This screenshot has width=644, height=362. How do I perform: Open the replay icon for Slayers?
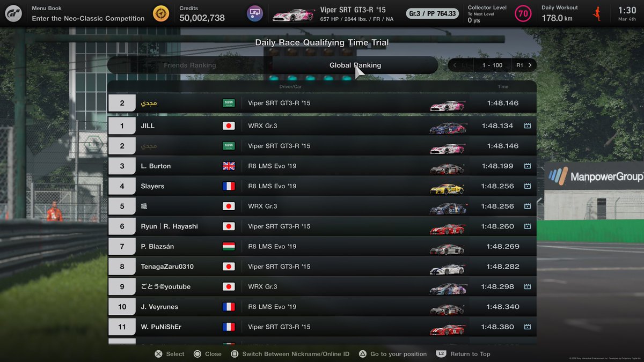(x=527, y=186)
